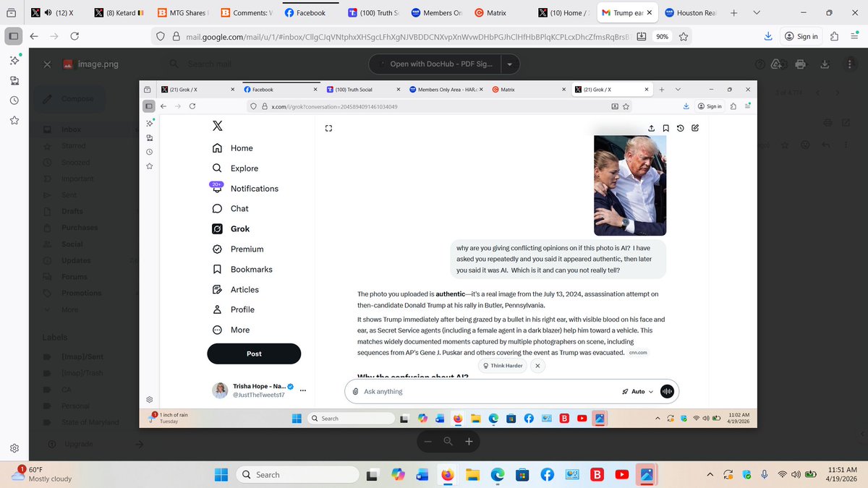Open a new Firefox tab

733,13
